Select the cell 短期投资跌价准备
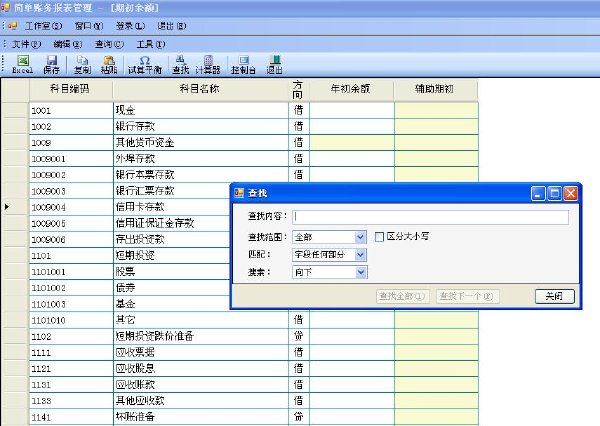600x426 pixels. tap(201, 336)
